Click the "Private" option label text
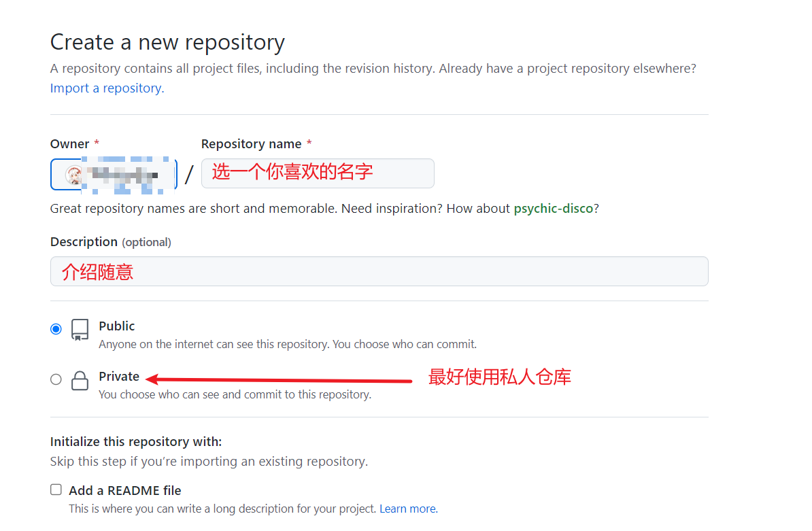 [x=119, y=376]
